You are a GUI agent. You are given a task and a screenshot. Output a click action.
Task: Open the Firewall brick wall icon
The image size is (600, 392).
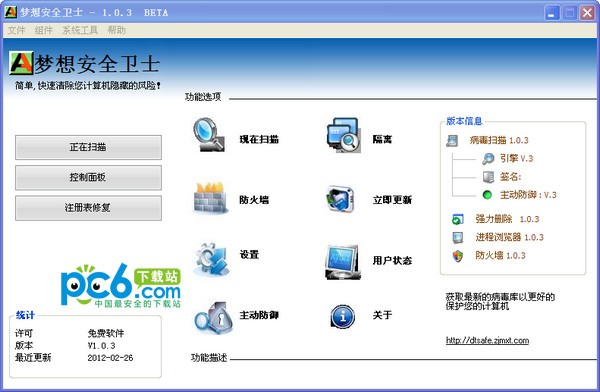point(210,198)
